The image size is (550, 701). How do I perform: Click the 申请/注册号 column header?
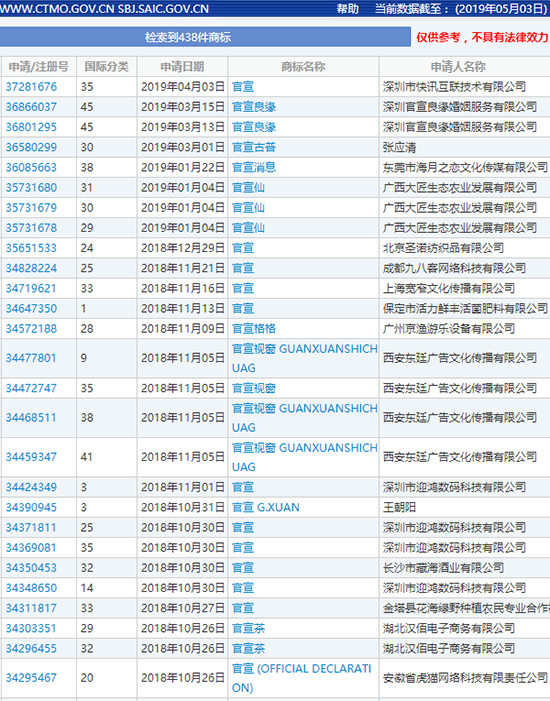pos(38,67)
